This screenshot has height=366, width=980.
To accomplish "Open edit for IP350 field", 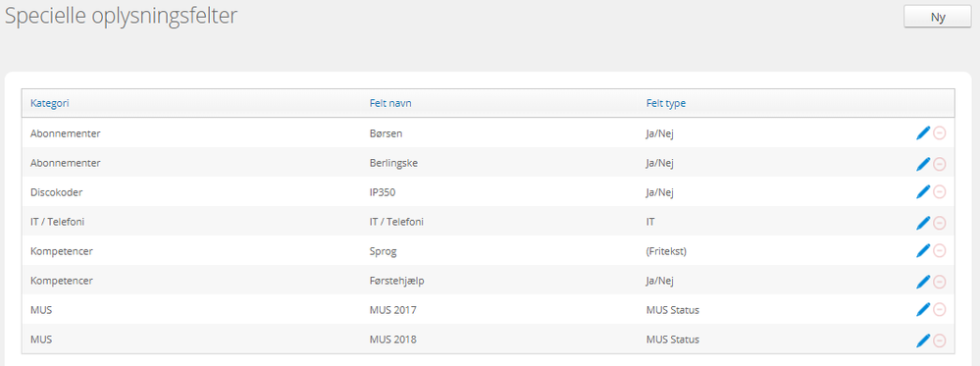I will [923, 192].
